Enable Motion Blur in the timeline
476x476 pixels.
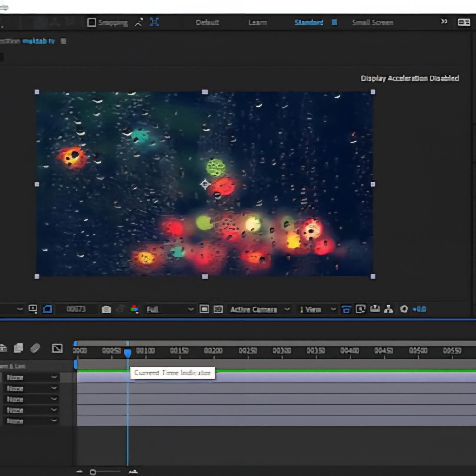click(35, 348)
